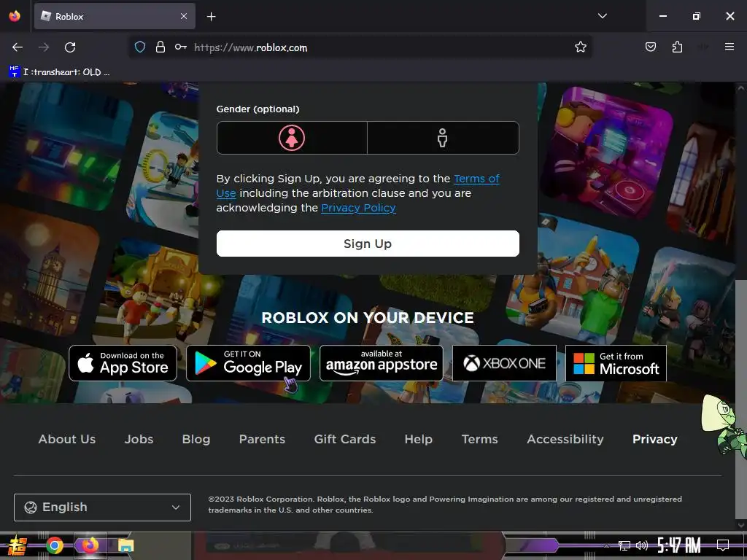This screenshot has width=747, height=560.
Task: Reload the Roblox page
Action: coord(70,47)
